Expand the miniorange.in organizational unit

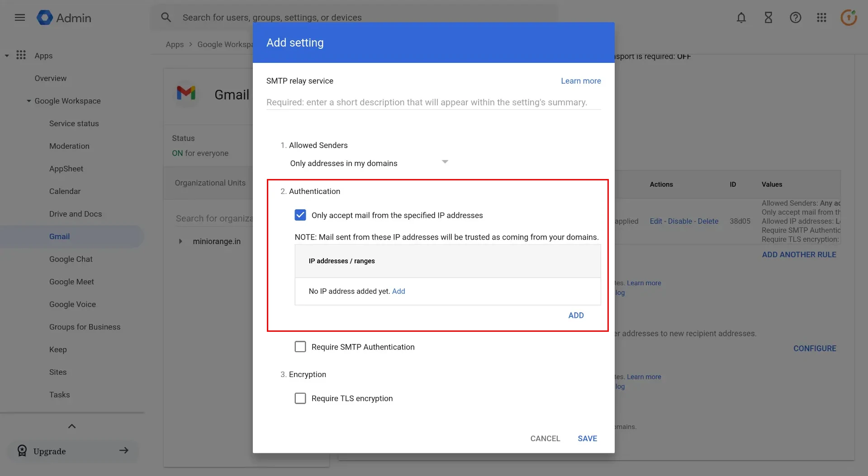(x=180, y=241)
